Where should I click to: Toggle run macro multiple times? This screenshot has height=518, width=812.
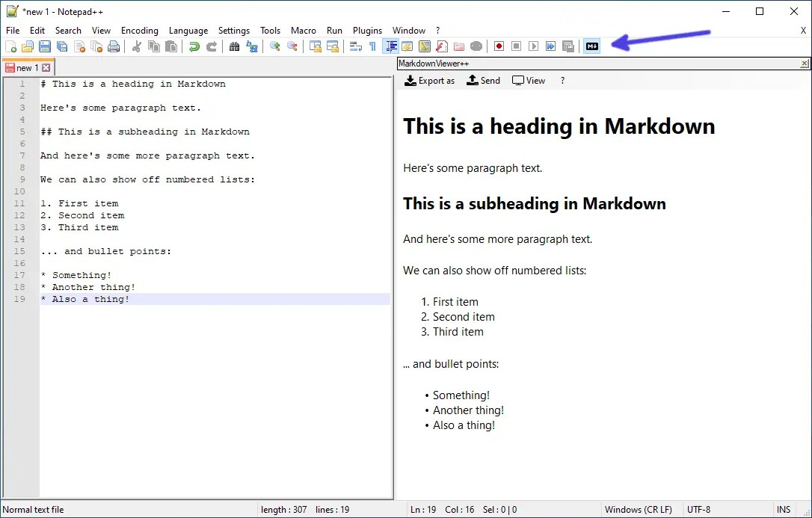551,46
